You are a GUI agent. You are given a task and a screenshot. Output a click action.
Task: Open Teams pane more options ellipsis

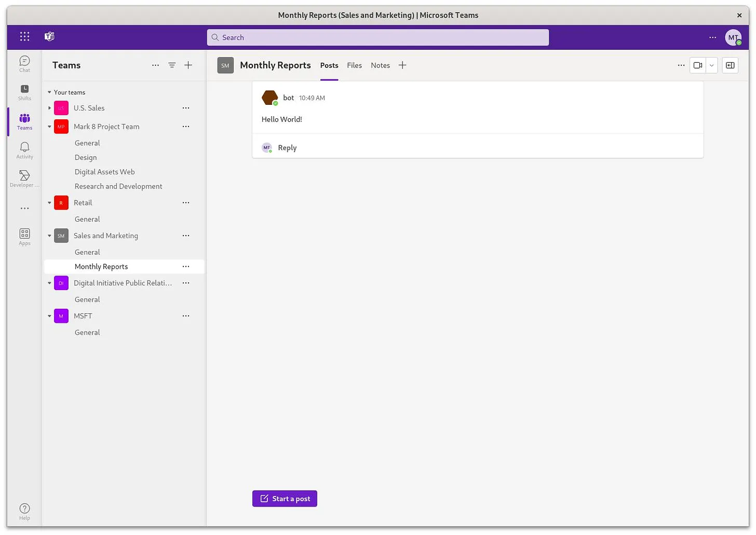click(155, 65)
